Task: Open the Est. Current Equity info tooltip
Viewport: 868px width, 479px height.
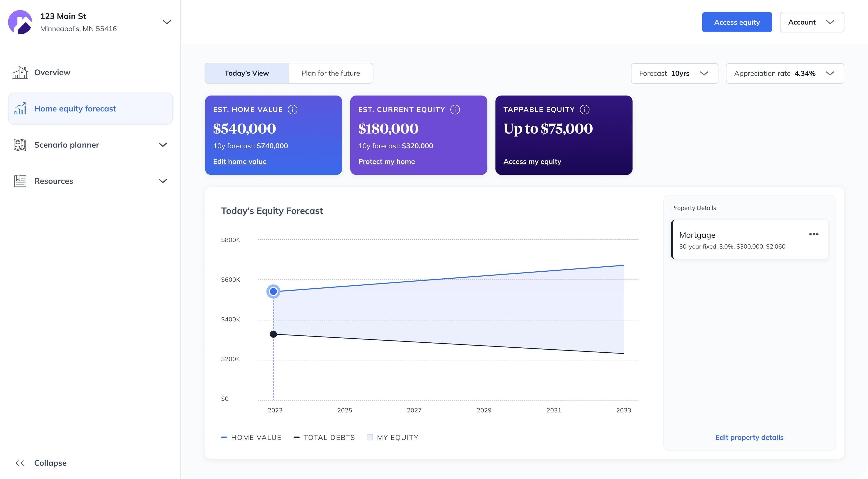Action: tap(455, 109)
